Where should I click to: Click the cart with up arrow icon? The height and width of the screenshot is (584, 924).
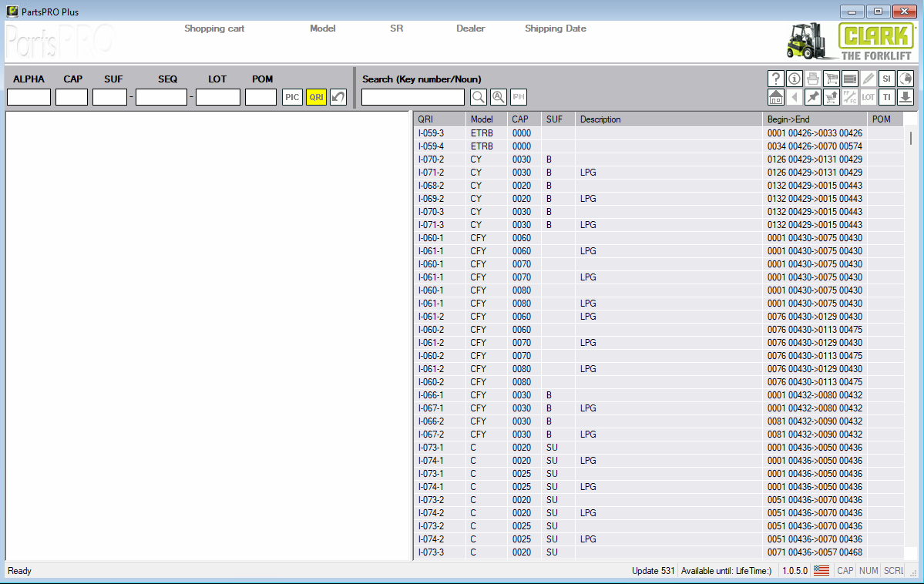[831, 97]
